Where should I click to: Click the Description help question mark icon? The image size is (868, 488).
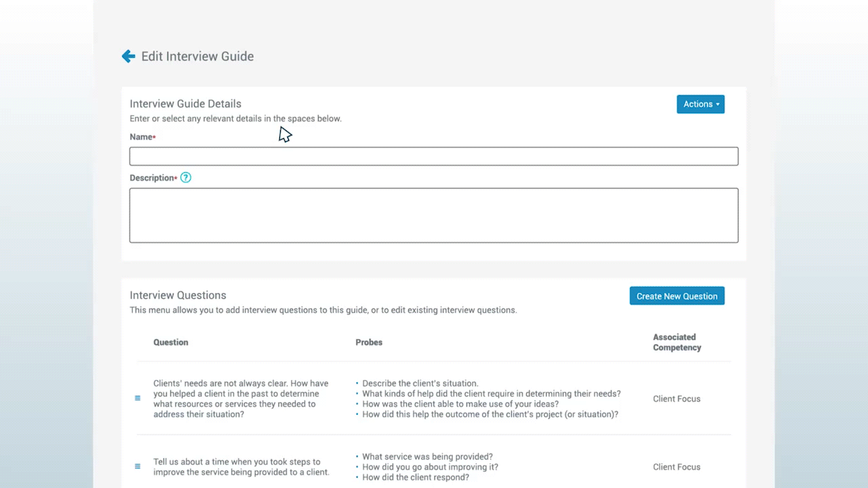tap(186, 178)
